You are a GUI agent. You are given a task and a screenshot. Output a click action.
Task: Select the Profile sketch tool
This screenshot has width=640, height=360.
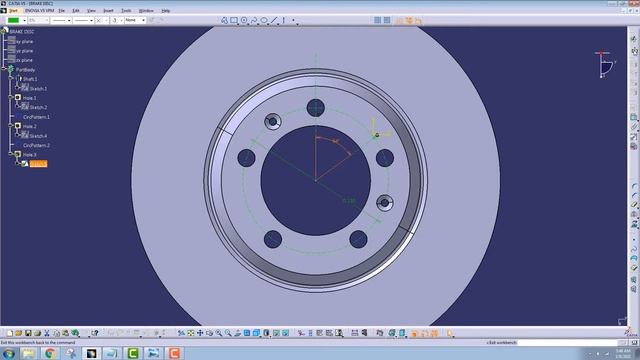(x=224, y=20)
